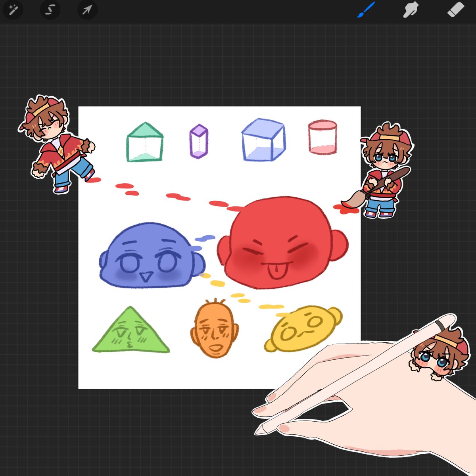
Task: Tap the blue cube sketch
Action: pos(263,140)
